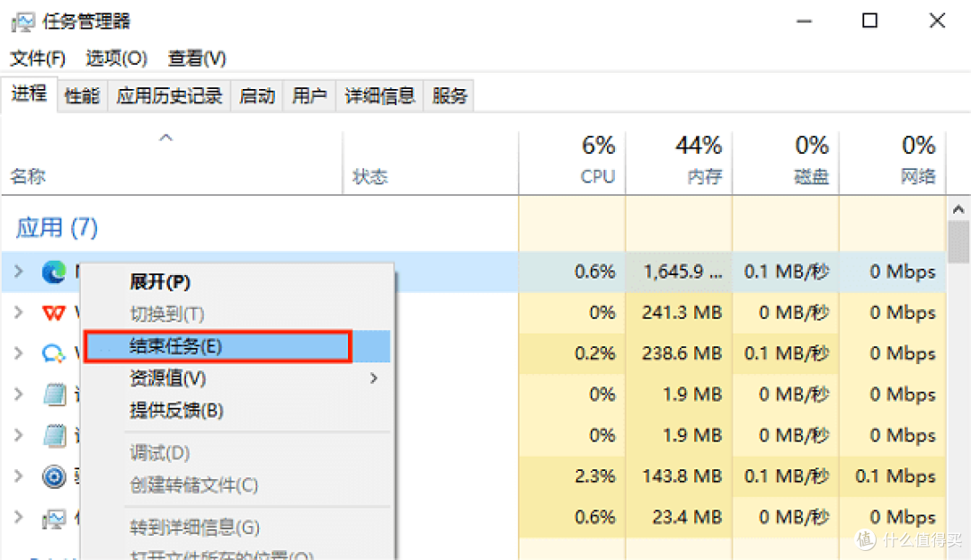Switch to the 服务 tab

(450, 96)
